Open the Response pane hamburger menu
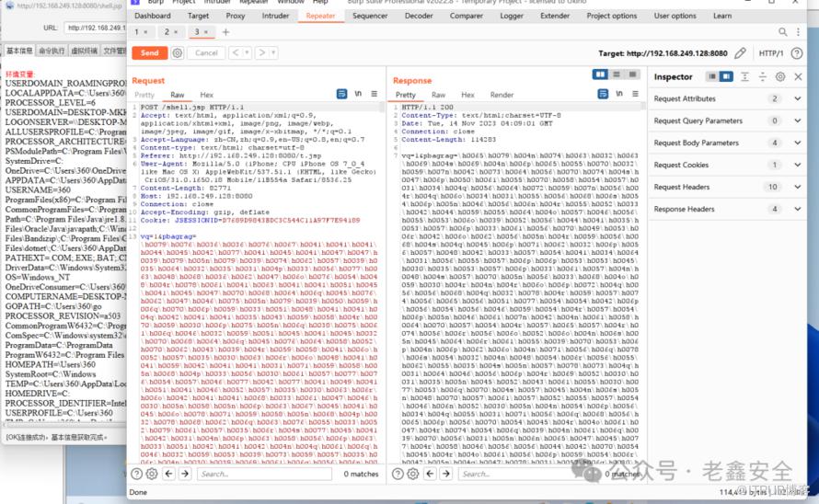The image size is (819, 504). point(634,95)
